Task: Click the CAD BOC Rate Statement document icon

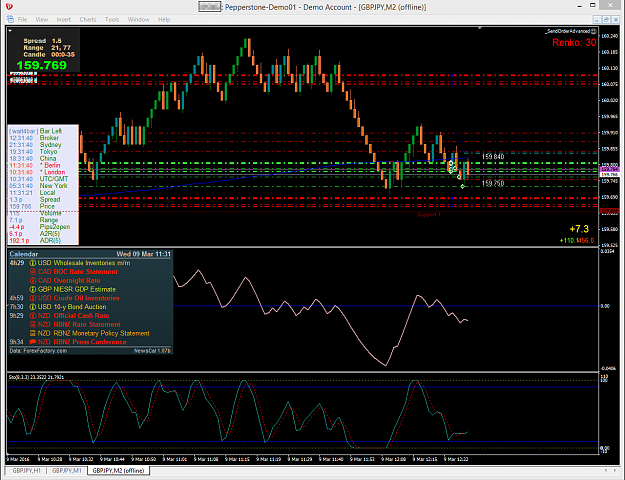Action: [x=33, y=272]
